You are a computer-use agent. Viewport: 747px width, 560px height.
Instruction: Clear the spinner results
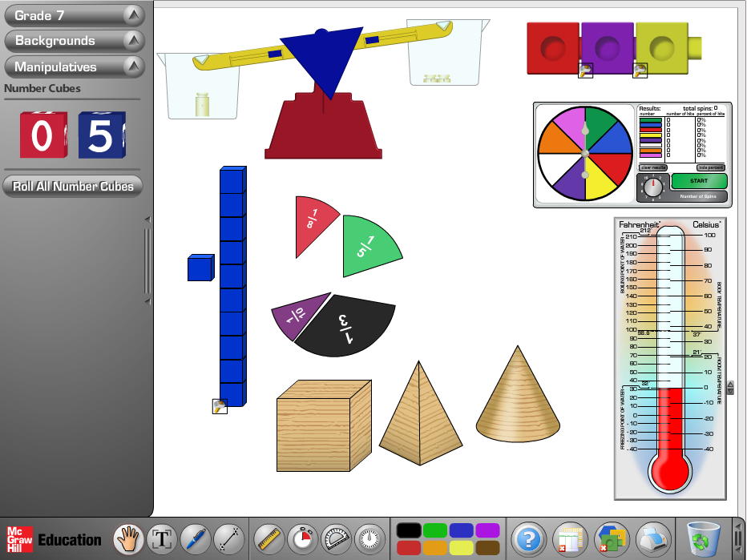tap(652, 168)
